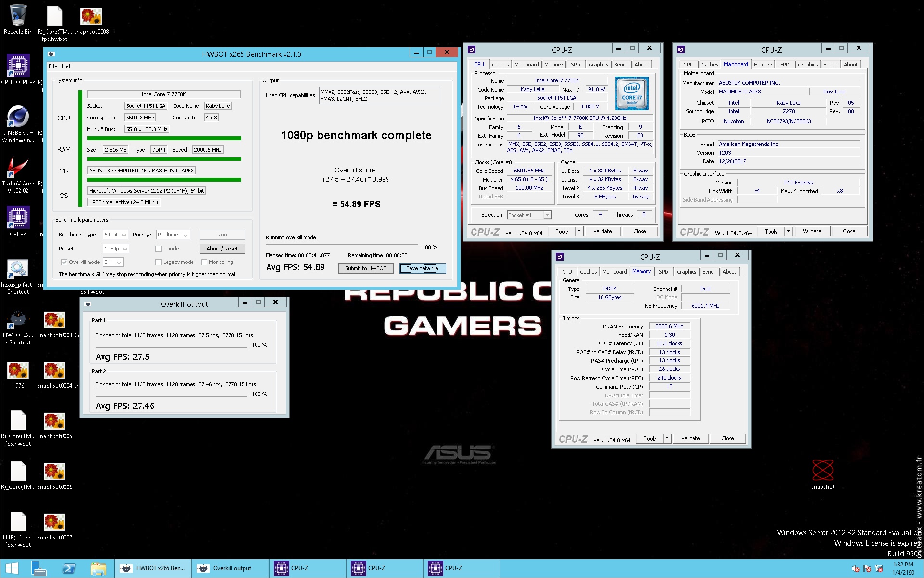Open the Benchmark type 64-bit dropdown

pyautogui.click(x=115, y=235)
